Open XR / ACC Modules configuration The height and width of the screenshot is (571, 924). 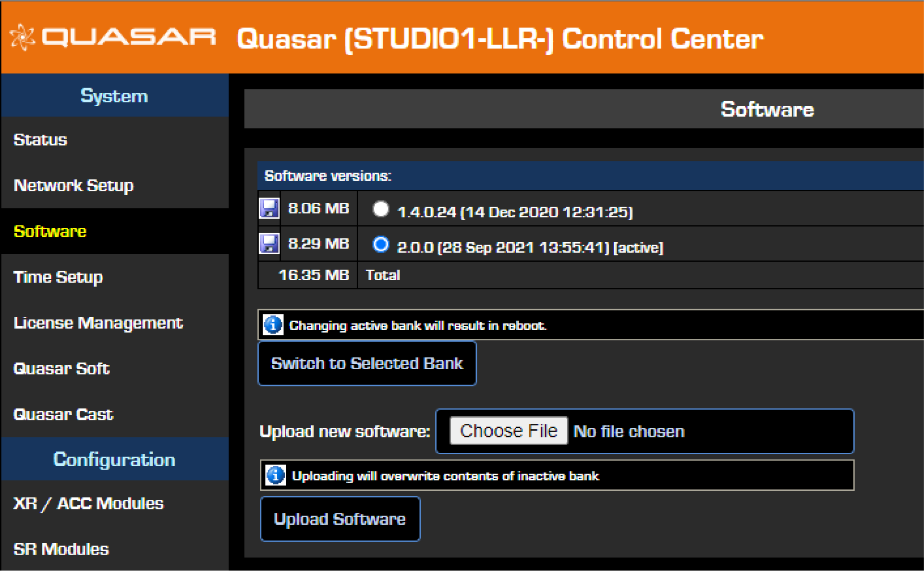115,503
